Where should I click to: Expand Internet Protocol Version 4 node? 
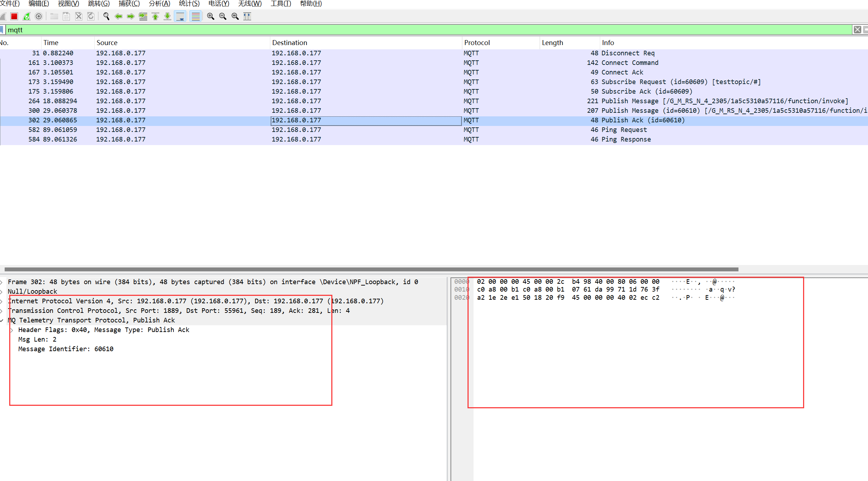[x=2, y=301]
